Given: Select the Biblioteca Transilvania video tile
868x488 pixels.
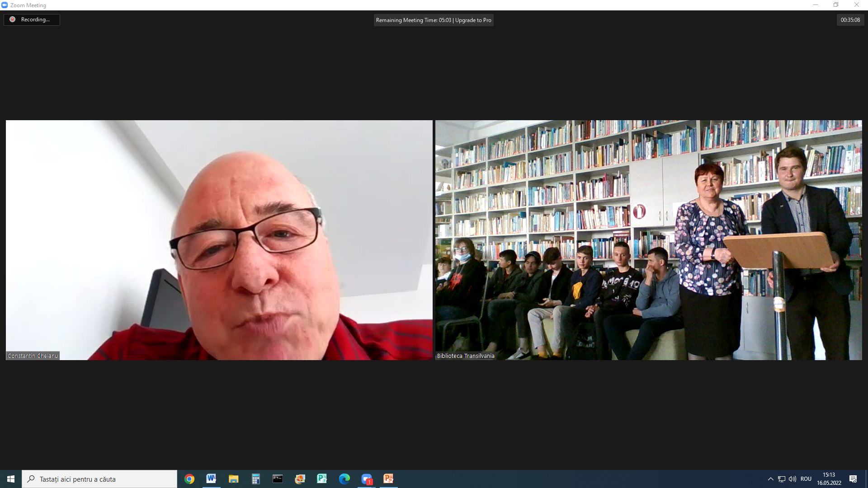Looking at the screenshot, I should pyautogui.click(x=648, y=239).
